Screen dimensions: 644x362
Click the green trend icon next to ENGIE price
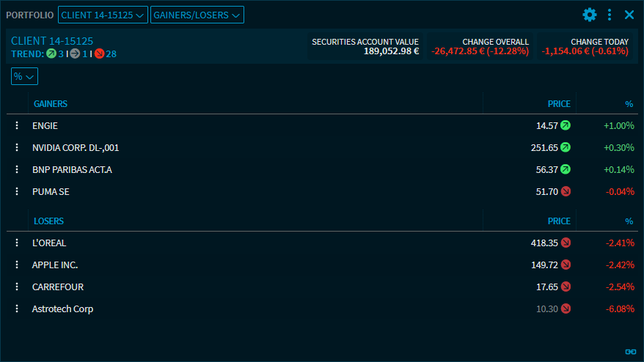click(x=566, y=126)
